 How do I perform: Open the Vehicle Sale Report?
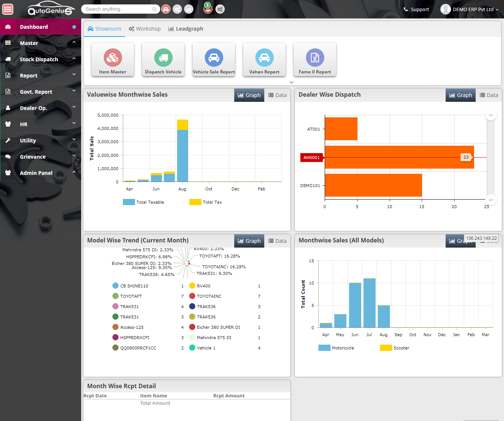[214, 59]
